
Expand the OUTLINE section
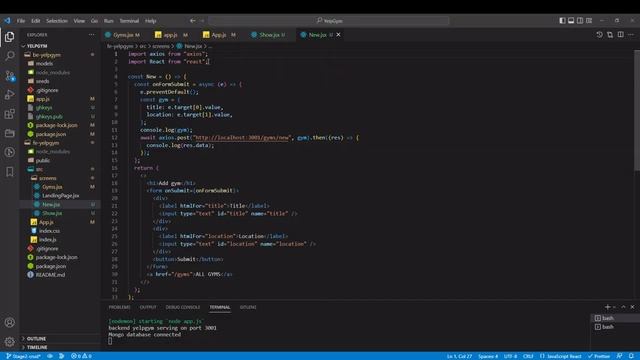pos(60,339)
